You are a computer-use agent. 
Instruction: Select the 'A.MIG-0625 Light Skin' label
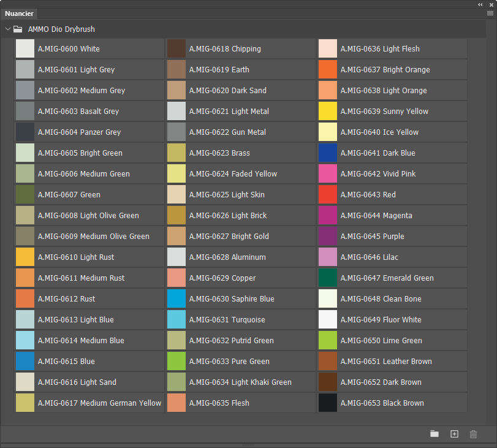(x=227, y=195)
